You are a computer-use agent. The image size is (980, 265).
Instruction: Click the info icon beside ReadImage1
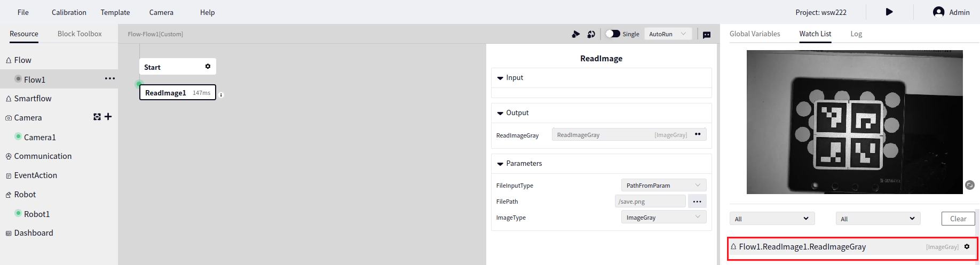pos(221,95)
